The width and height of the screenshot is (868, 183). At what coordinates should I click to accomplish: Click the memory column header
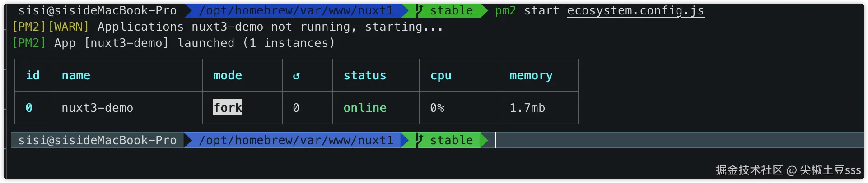click(531, 75)
